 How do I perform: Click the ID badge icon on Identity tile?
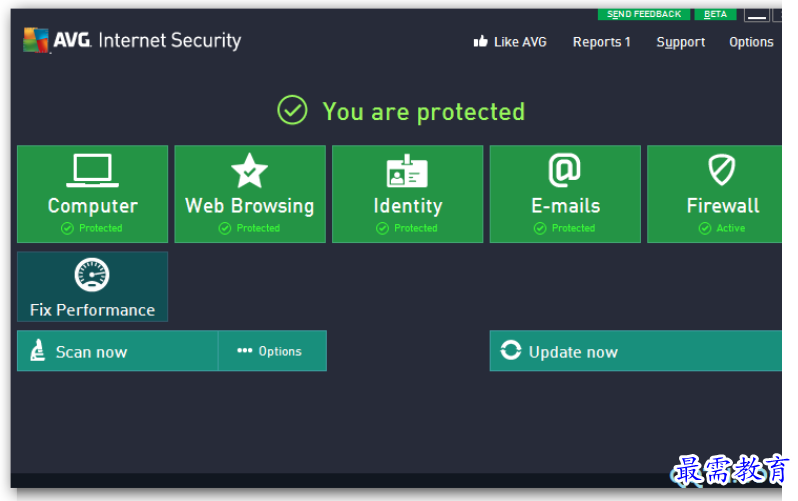(407, 171)
